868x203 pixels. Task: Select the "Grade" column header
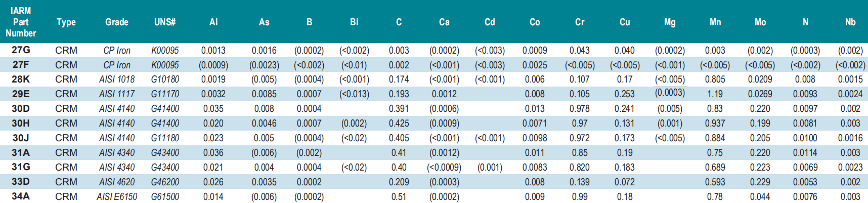pyautogui.click(x=117, y=22)
